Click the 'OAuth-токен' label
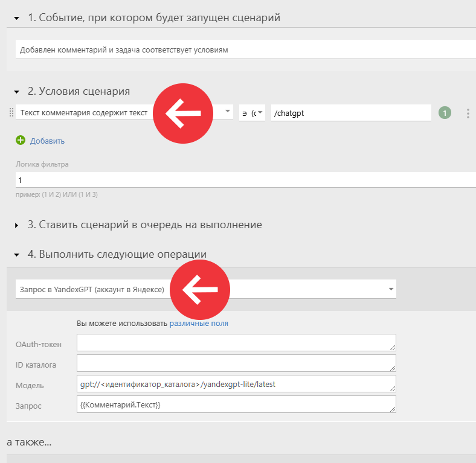This screenshot has height=463, width=476. [x=39, y=344]
